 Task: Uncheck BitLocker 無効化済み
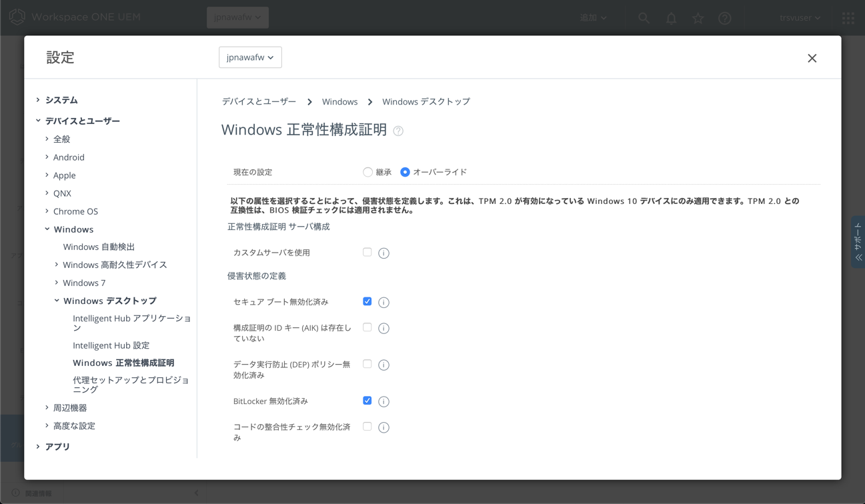click(367, 401)
